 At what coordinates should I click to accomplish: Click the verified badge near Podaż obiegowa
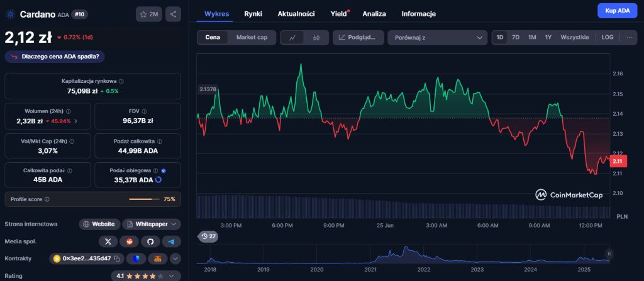[x=164, y=170]
